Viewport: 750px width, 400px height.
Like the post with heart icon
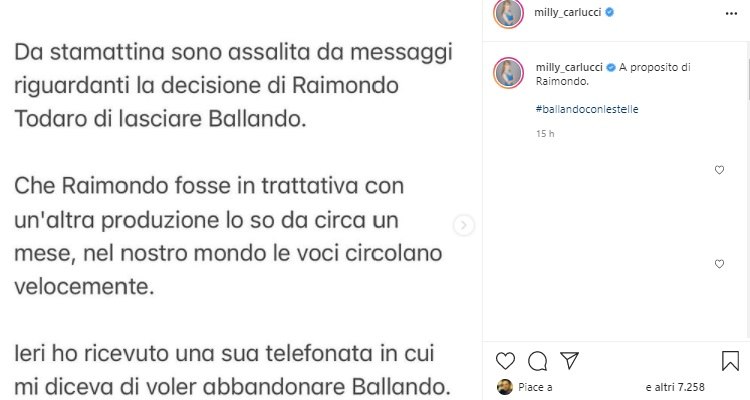pyautogui.click(x=505, y=361)
